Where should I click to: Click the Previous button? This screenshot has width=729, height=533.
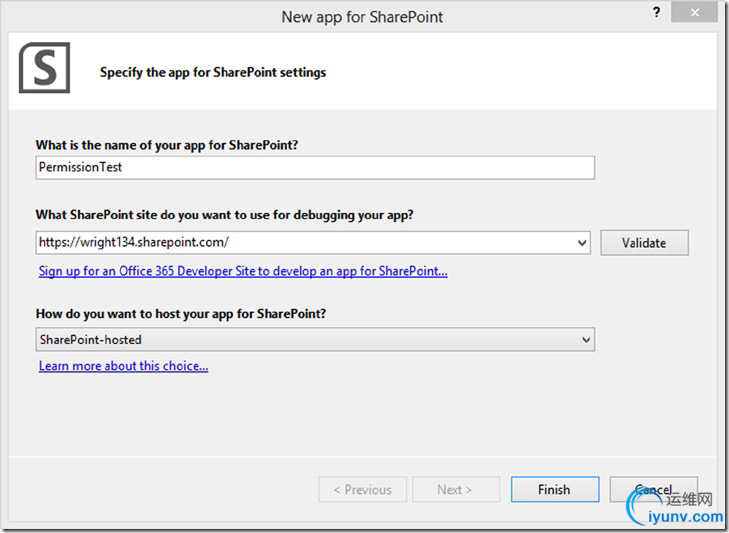coord(362,489)
